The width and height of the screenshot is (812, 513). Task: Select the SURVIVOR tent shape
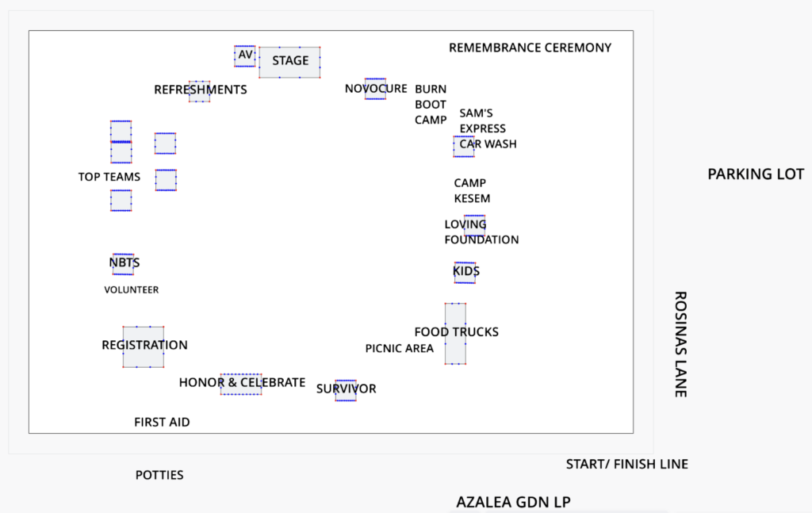pos(346,390)
